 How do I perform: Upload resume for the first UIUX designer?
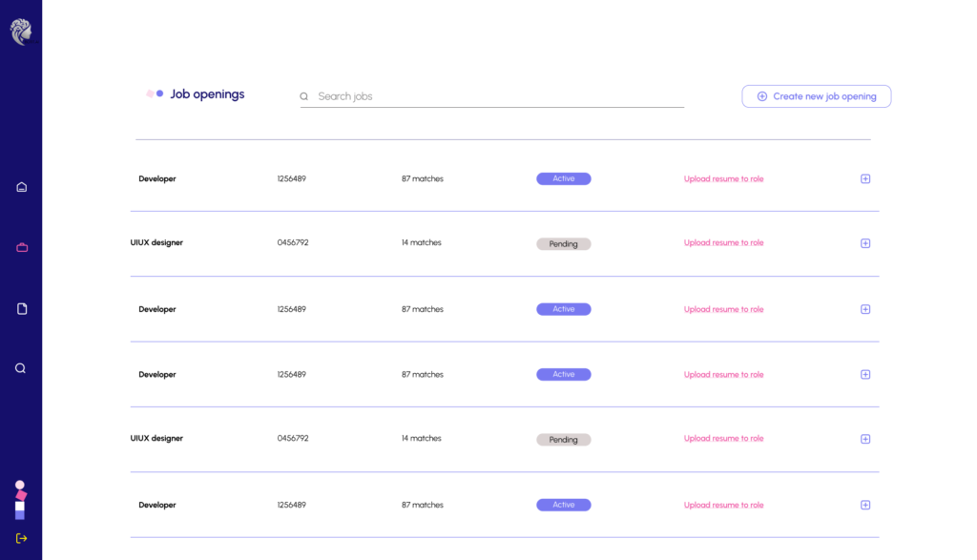point(723,243)
